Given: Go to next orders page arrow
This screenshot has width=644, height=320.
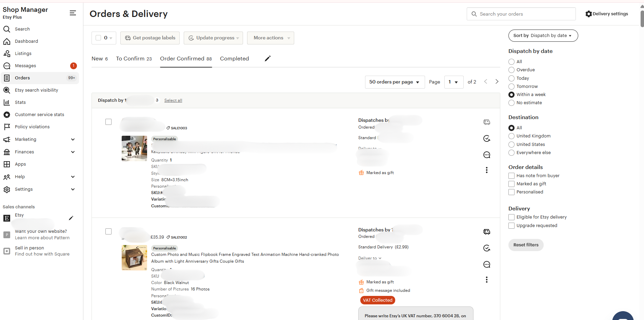Looking at the screenshot, I should [497, 81].
